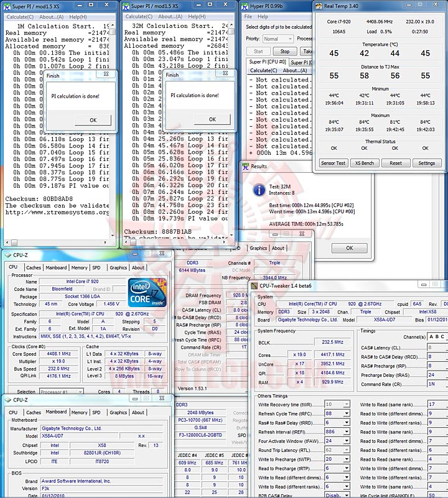Click the Hyper PI window title icon
The width and height of the screenshot is (448, 498).
tap(245, 6)
